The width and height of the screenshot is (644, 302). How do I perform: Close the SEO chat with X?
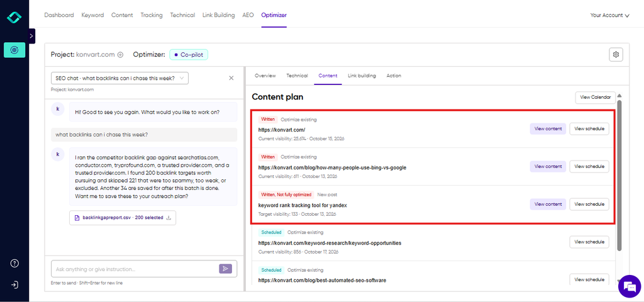point(231,78)
